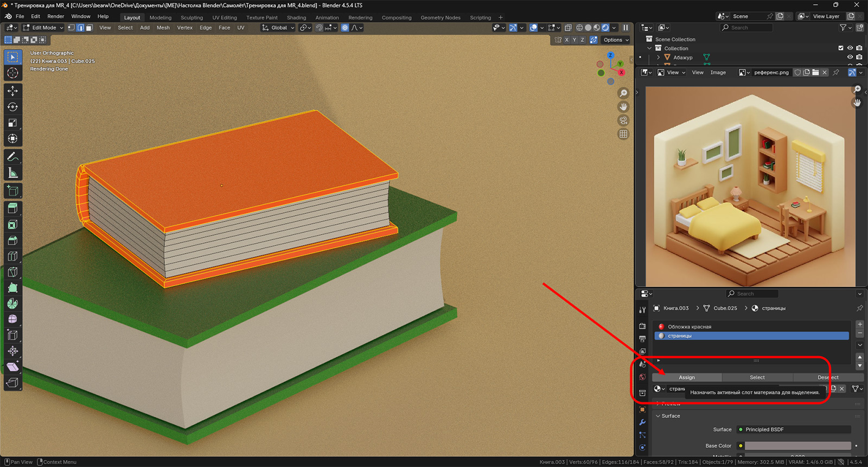Activate the Rotate tool
This screenshot has width=868, height=467.
pos(12,107)
